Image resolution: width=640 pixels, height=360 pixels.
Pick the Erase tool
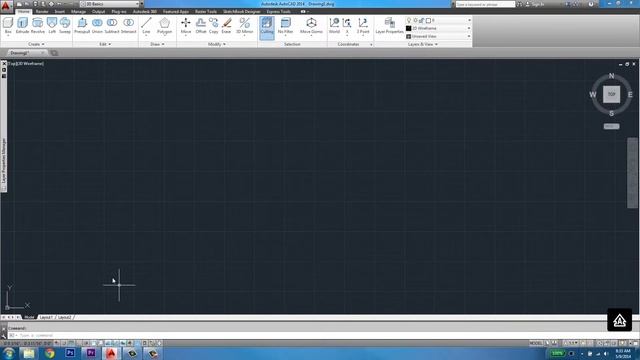pyautogui.click(x=226, y=25)
